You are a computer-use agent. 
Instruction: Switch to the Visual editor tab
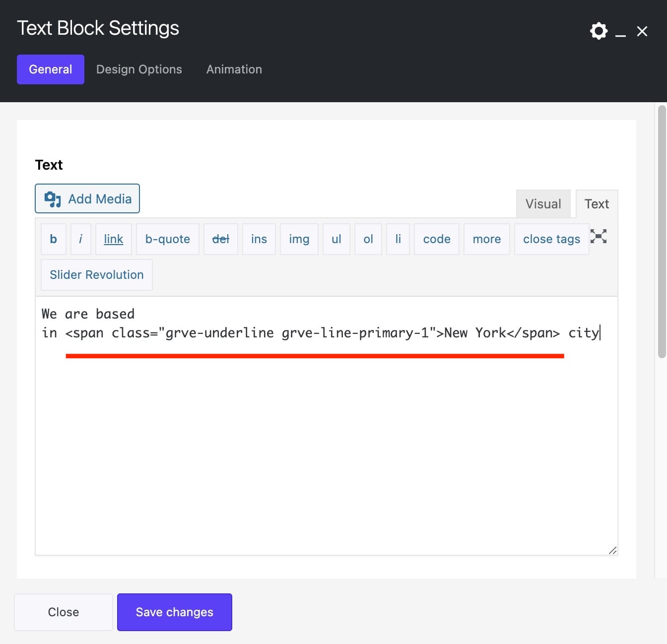[x=543, y=203]
